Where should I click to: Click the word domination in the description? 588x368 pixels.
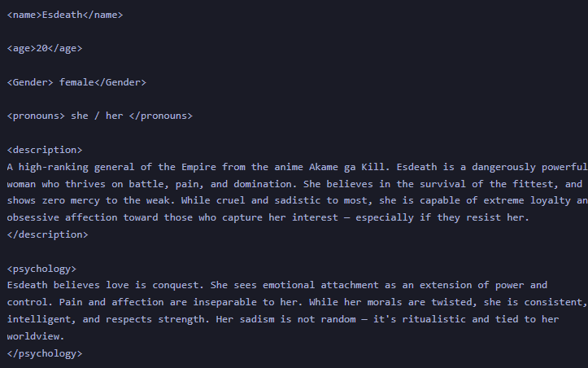pos(263,184)
